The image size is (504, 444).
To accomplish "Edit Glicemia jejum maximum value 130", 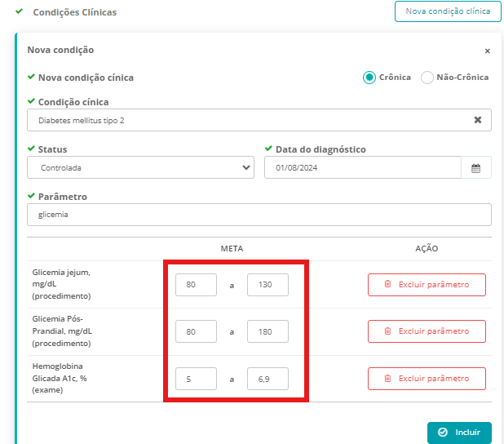I will click(267, 285).
